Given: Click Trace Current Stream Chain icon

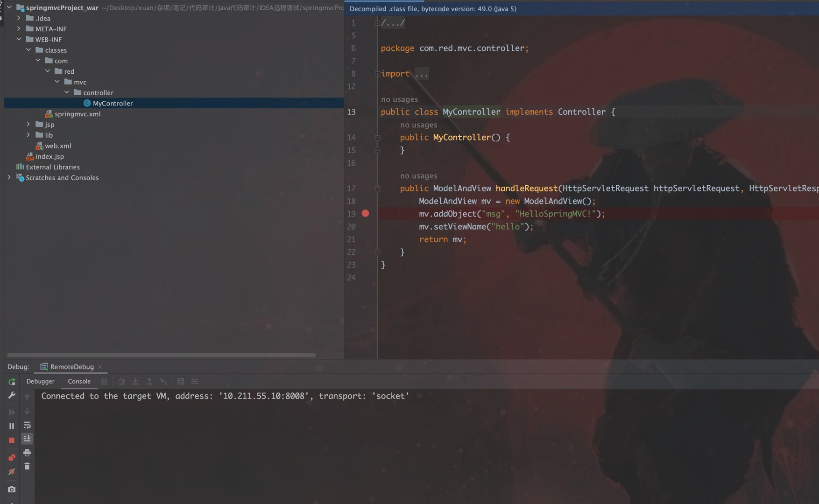Looking at the screenshot, I should (195, 381).
